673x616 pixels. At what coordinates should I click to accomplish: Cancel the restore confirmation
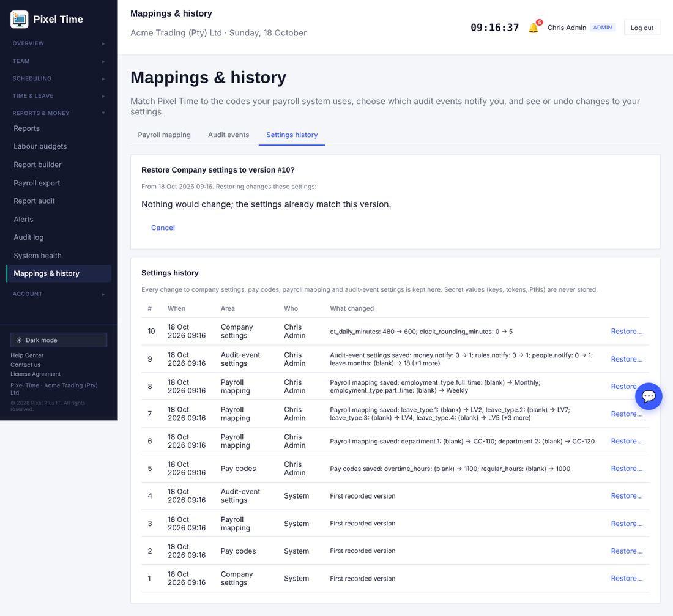pos(163,228)
